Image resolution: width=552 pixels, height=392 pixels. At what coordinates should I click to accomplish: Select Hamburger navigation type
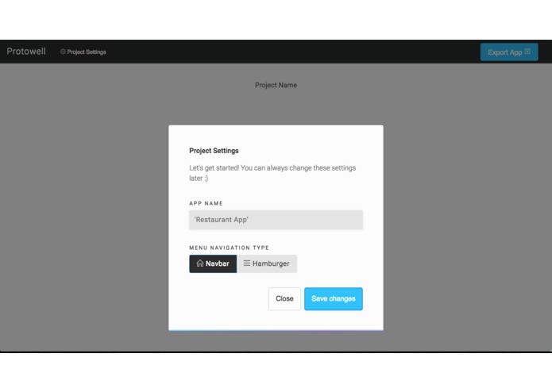tap(267, 263)
